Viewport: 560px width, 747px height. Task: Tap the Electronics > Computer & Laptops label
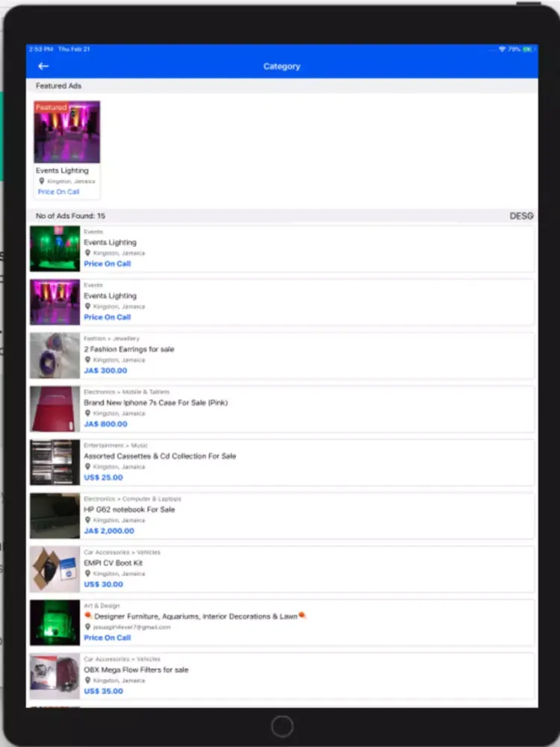tap(132, 498)
